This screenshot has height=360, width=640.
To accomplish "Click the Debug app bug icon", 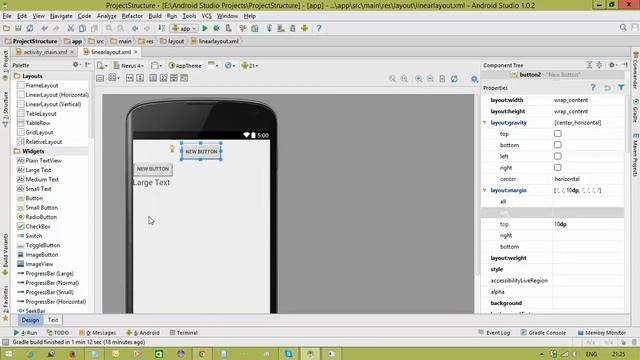I will pyautogui.click(x=216, y=28).
